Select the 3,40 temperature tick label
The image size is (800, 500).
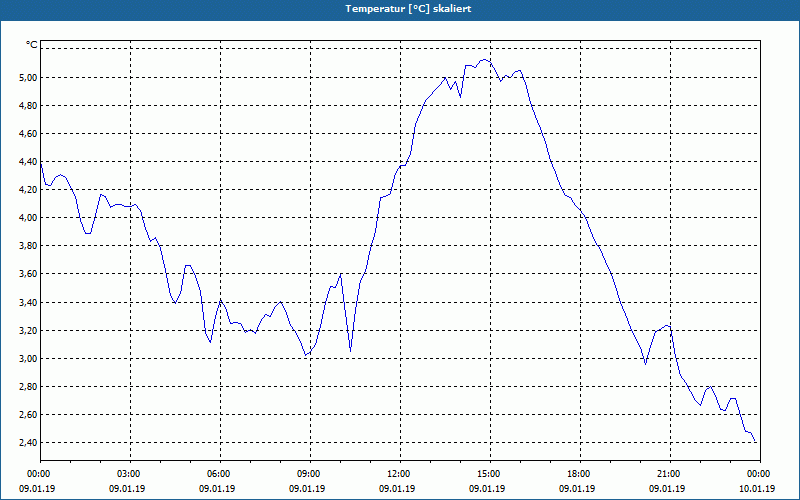pyautogui.click(x=28, y=303)
